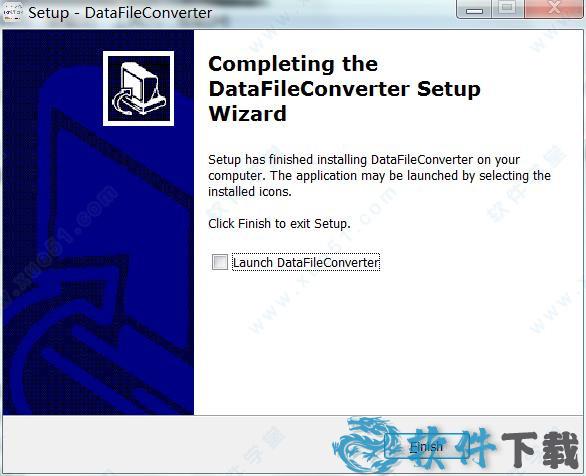Click the 'Launch DataFileConverter' label text
The image size is (586, 476).
306,262
